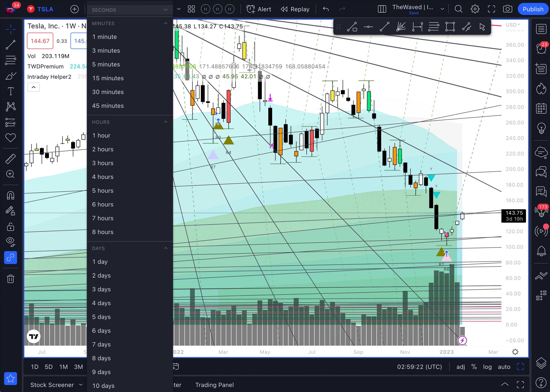Open the USD currency dropdown
Screen dimensions: 550x392
pyautogui.click(x=513, y=25)
